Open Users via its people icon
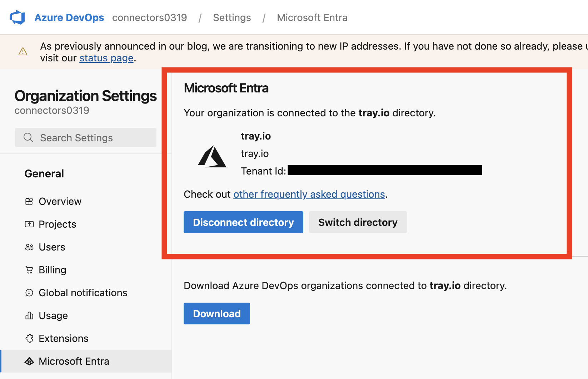This screenshot has height=379, width=588. pyautogui.click(x=29, y=247)
